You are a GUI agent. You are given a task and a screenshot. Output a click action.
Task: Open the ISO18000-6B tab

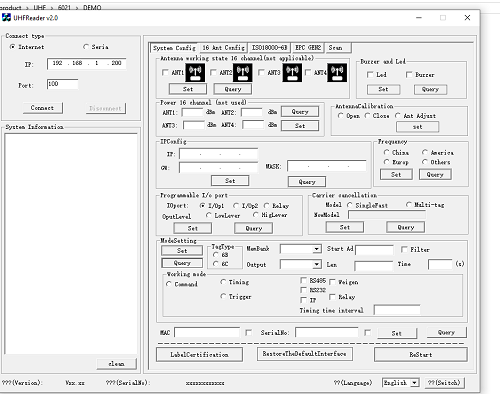tap(269, 48)
